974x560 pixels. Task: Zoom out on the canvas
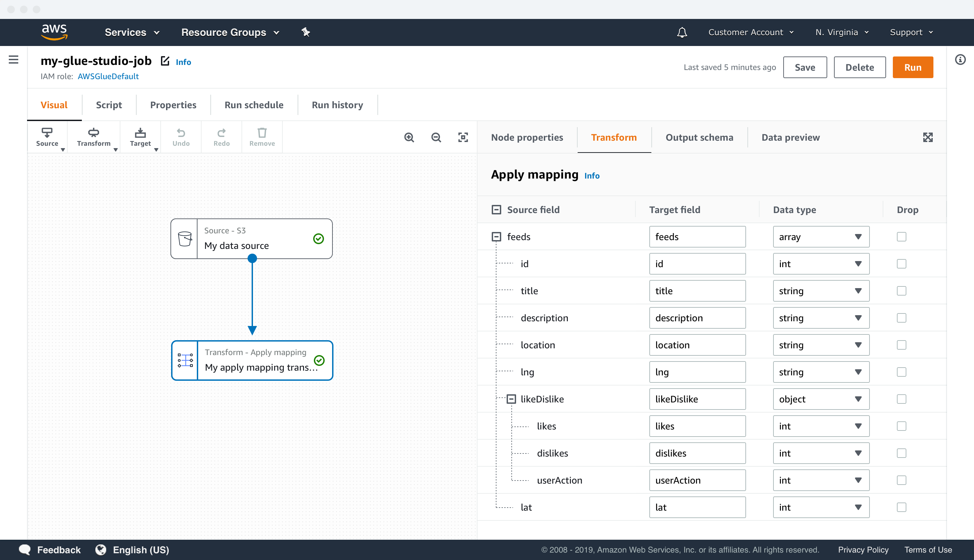436,137
